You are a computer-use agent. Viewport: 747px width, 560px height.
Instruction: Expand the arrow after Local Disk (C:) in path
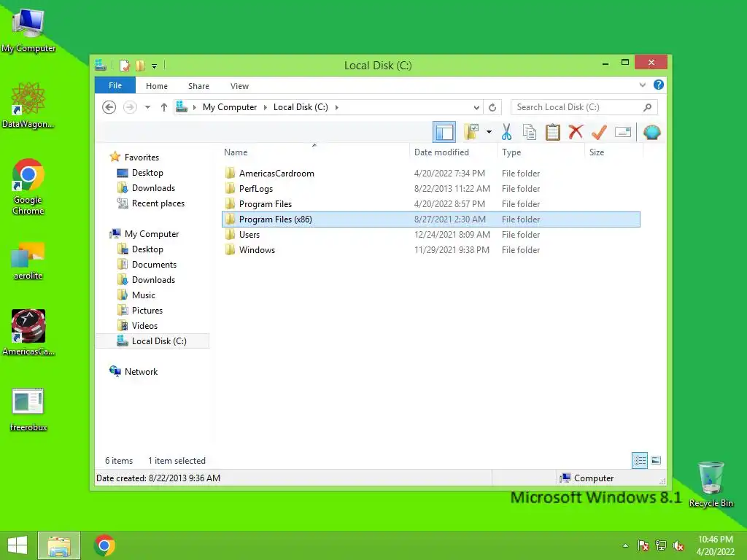pos(337,107)
